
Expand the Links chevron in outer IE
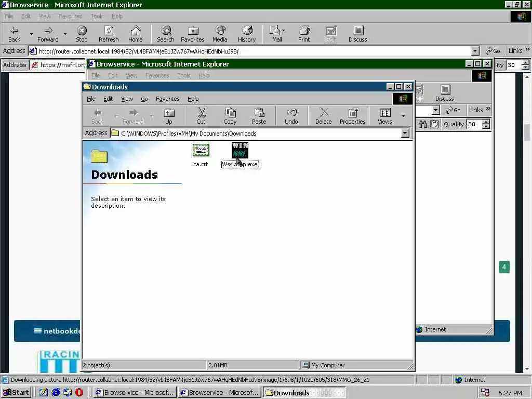(x=528, y=50)
